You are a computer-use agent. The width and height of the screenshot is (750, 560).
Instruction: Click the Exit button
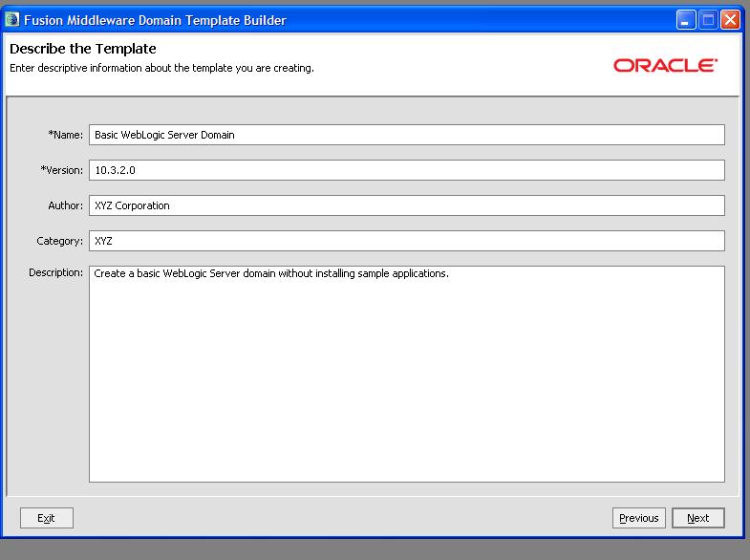[47, 518]
